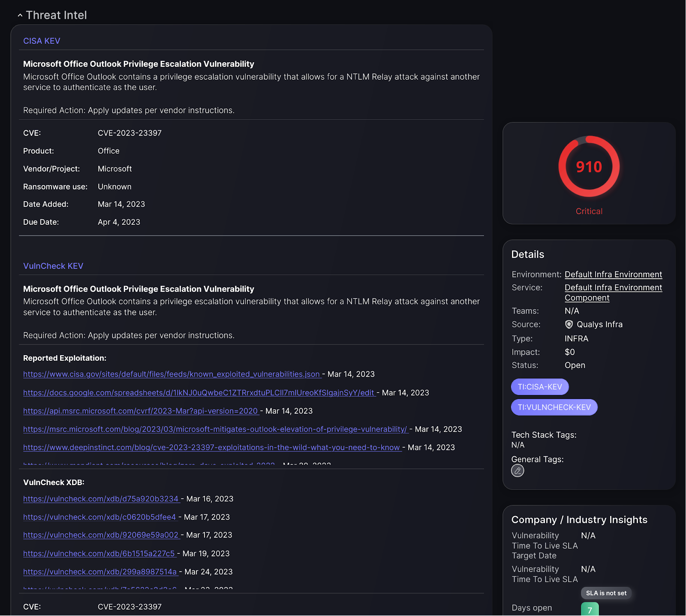The height and width of the screenshot is (616, 686).
Task: Edit General Tags with the pencil icon
Action: tap(518, 471)
